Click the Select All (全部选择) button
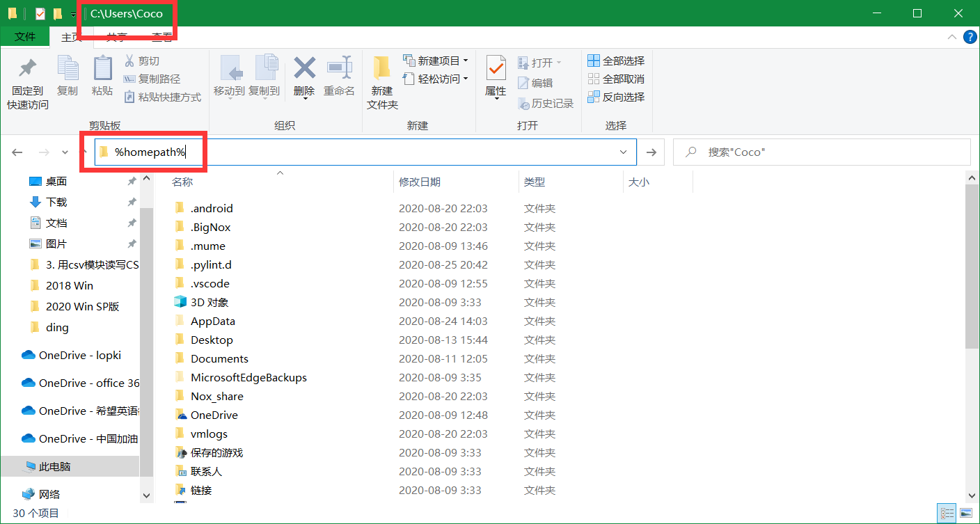The image size is (980, 524). click(x=617, y=61)
